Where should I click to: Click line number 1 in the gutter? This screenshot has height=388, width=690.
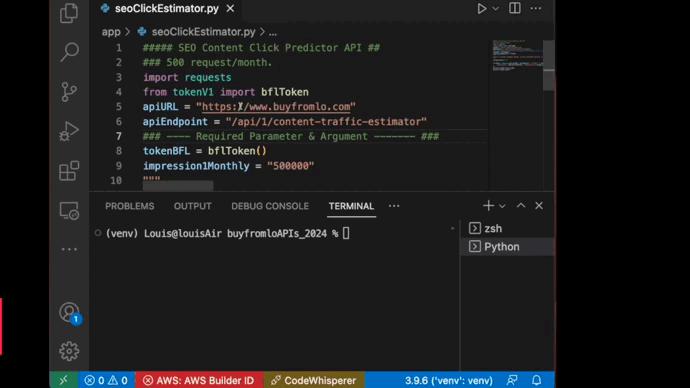pyautogui.click(x=118, y=48)
